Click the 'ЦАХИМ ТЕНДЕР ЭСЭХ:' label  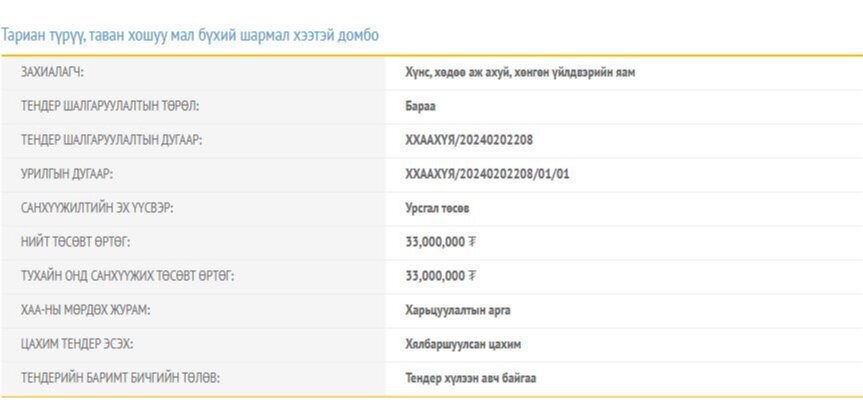coord(77,344)
